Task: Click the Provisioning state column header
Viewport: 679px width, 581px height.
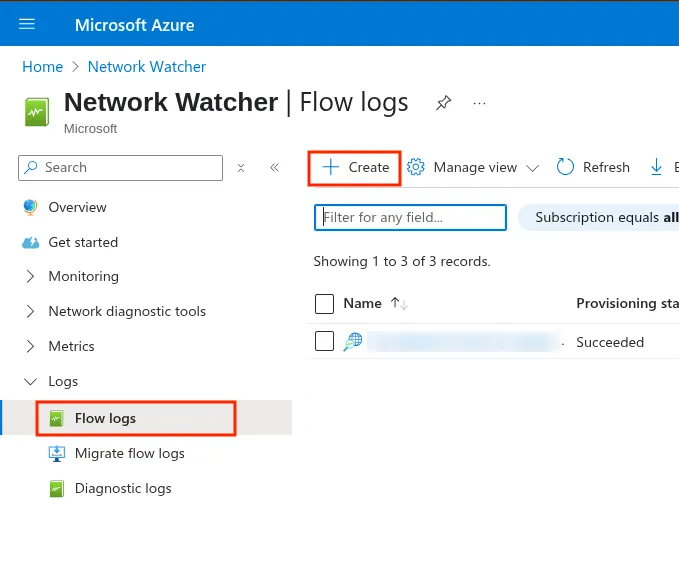Action: point(627,303)
